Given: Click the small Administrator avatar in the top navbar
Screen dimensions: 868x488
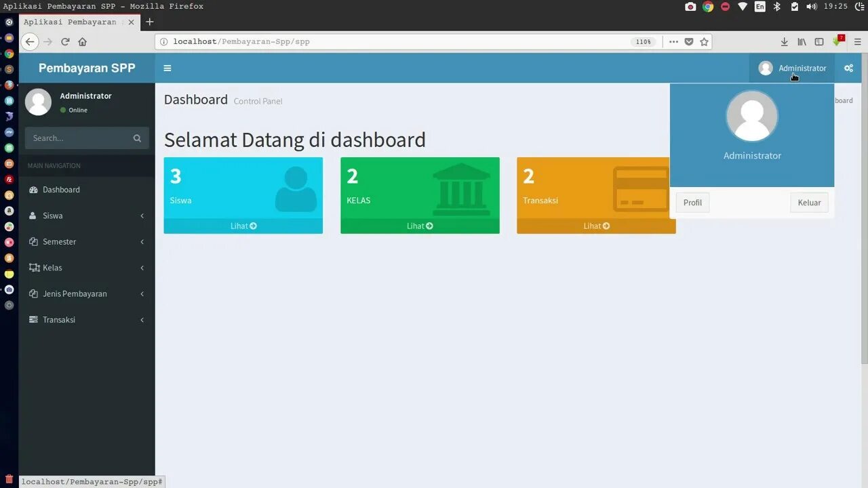Looking at the screenshot, I should (x=766, y=68).
